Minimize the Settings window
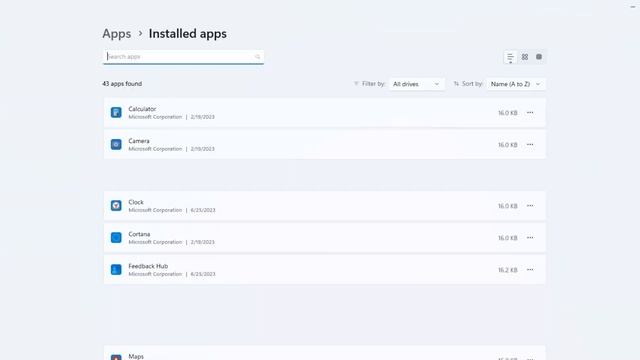Image resolution: width=640 pixels, height=360 pixels. tap(633, 7)
